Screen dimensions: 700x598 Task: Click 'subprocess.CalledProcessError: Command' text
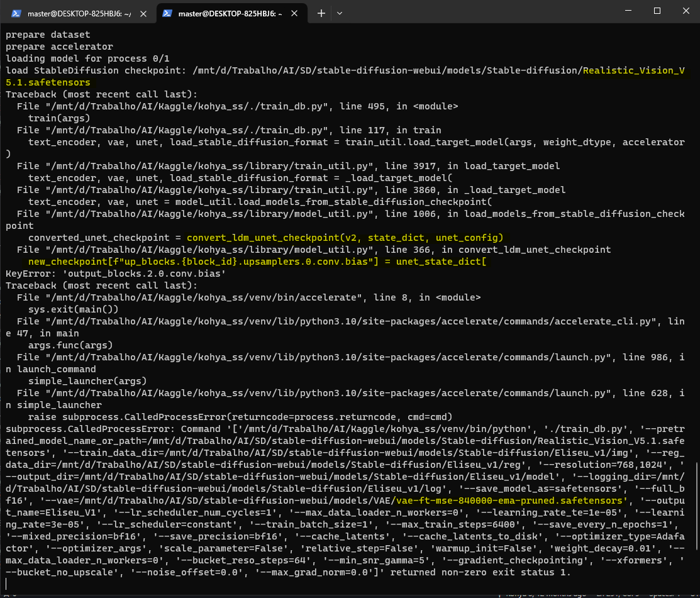(113, 429)
